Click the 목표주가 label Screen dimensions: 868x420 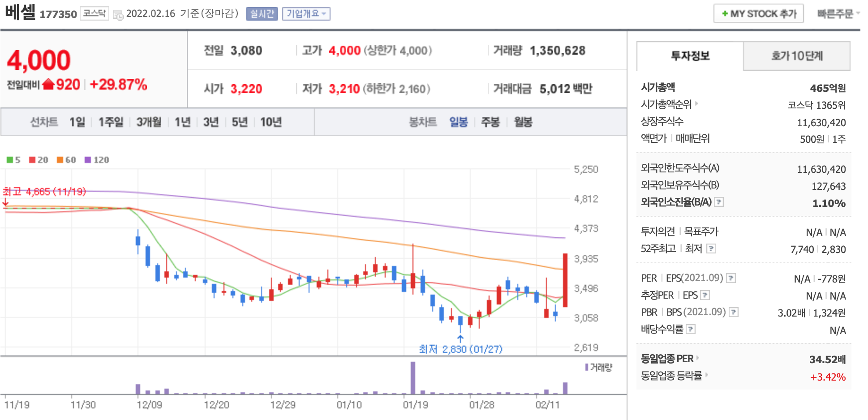701,231
